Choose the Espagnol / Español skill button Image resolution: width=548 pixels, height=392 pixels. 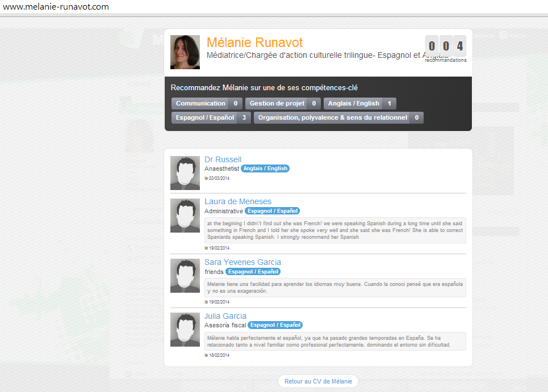click(x=211, y=117)
